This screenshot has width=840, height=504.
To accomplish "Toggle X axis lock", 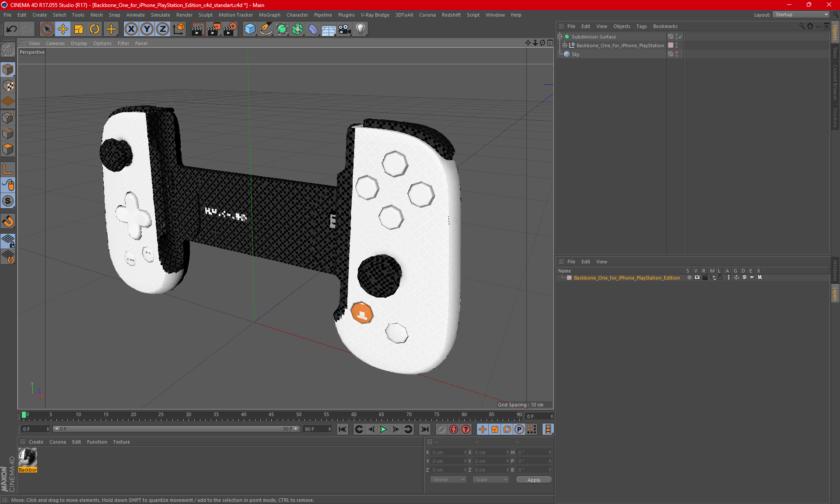I will click(x=131, y=29).
